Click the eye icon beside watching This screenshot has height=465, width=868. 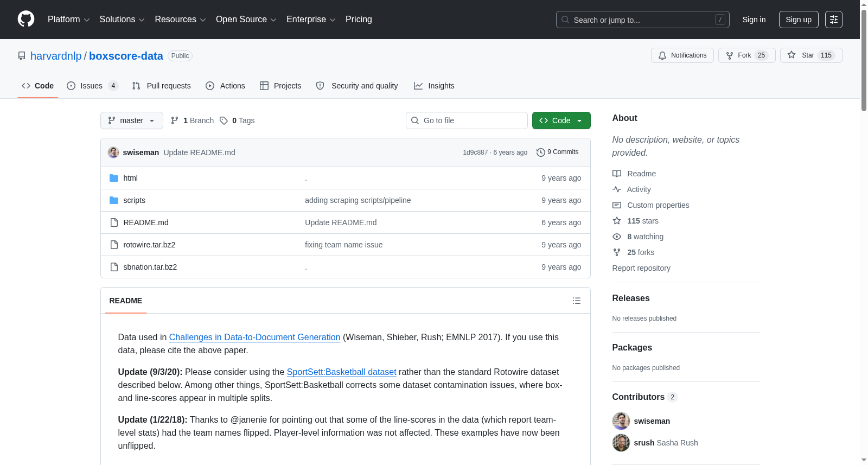(617, 237)
